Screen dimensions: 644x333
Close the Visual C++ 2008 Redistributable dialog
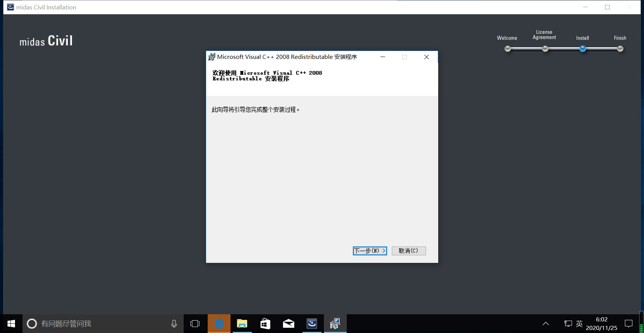point(427,57)
